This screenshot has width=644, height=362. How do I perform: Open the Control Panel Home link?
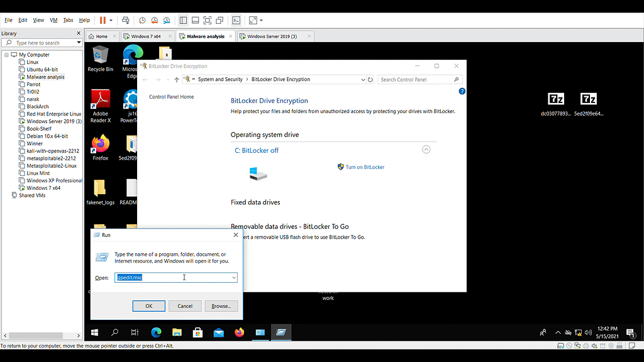[171, 97]
